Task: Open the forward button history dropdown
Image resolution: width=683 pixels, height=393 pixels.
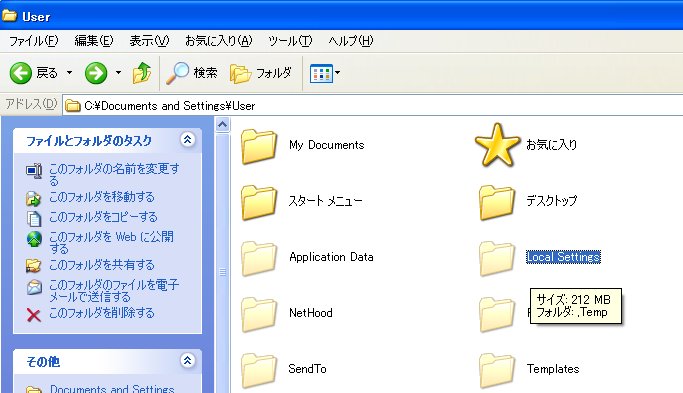Action: coord(118,73)
